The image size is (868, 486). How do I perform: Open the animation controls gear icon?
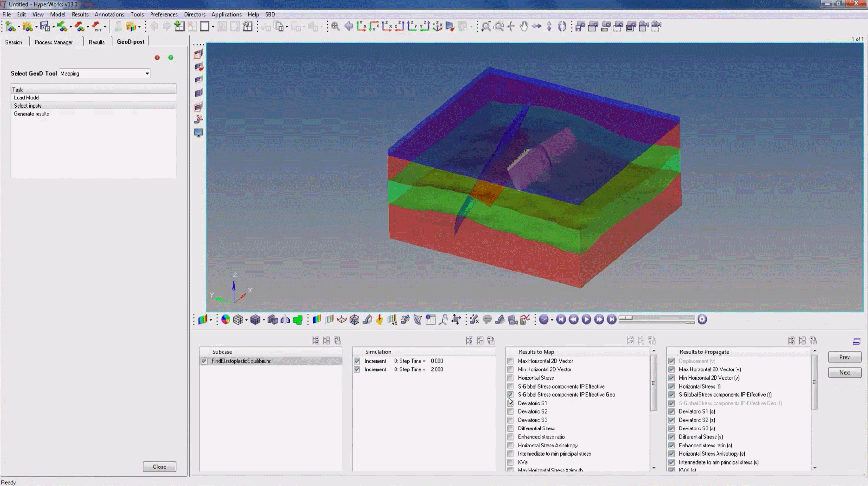pos(702,319)
